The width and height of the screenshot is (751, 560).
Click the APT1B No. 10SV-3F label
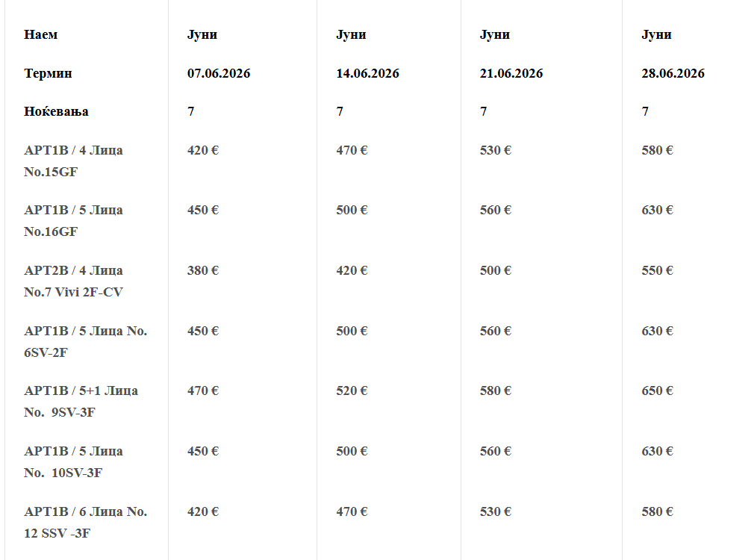click(x=73, y=461)
